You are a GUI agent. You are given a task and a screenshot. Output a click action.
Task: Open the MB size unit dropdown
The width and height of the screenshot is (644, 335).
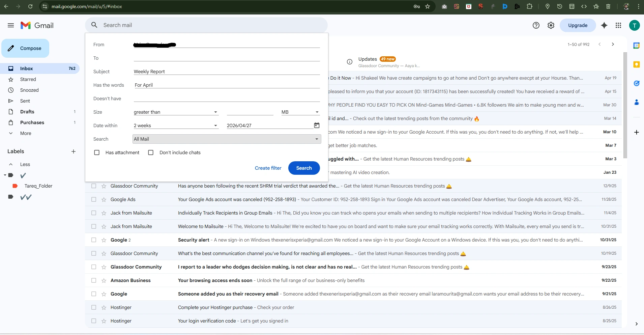pyautogui.click(x=300, y=112)
